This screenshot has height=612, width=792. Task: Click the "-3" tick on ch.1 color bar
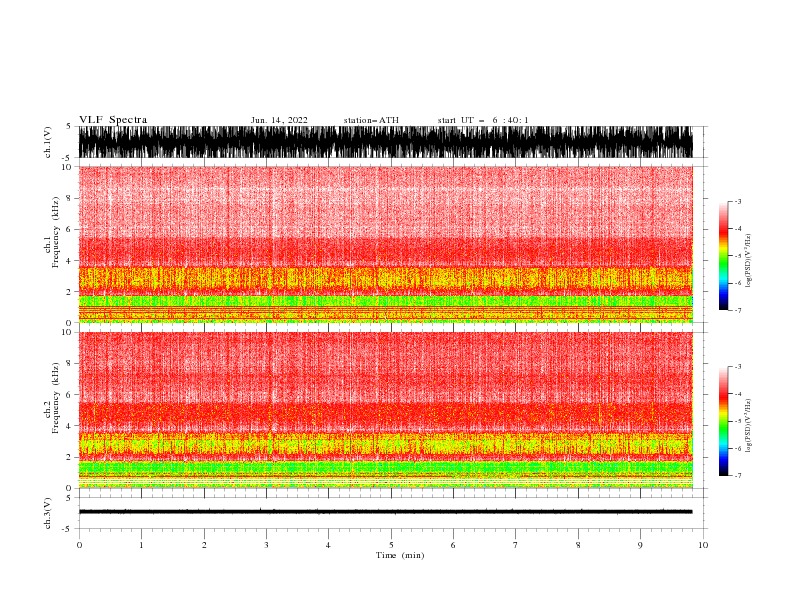(x=737, y=202)
